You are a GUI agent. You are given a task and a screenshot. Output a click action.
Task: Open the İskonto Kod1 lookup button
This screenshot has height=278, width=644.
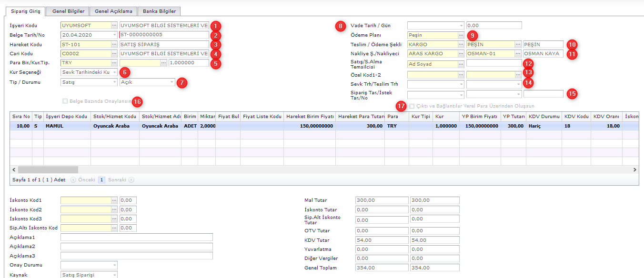(114, 200)
